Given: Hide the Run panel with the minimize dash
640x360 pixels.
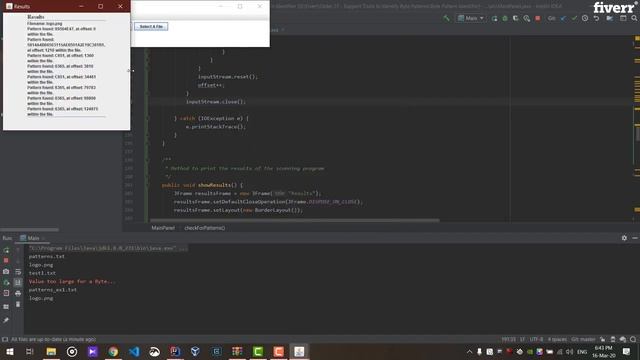Looking at the screenshot, I should tap(635, 238).
